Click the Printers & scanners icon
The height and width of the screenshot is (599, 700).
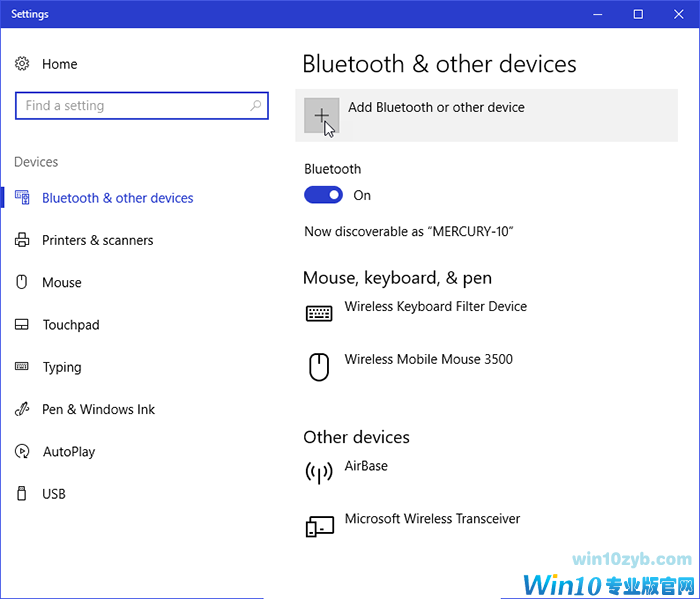point(22,240)
